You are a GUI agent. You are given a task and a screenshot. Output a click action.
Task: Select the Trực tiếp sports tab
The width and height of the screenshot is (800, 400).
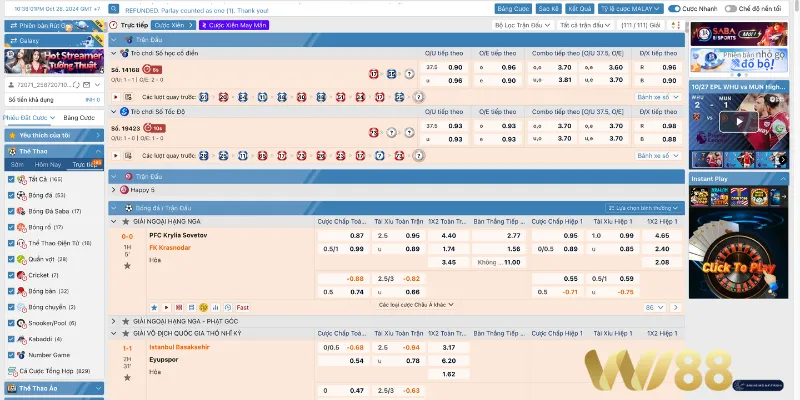[85, 165]
